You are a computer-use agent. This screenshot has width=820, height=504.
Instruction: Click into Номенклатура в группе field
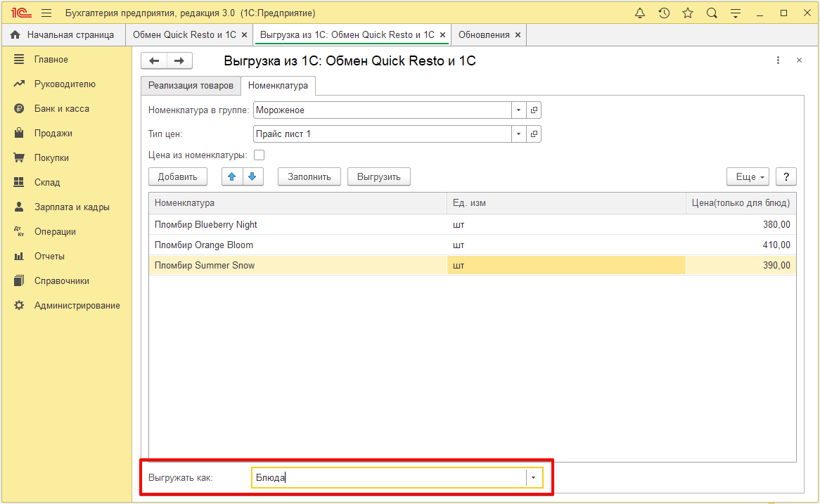coord(383,110)
